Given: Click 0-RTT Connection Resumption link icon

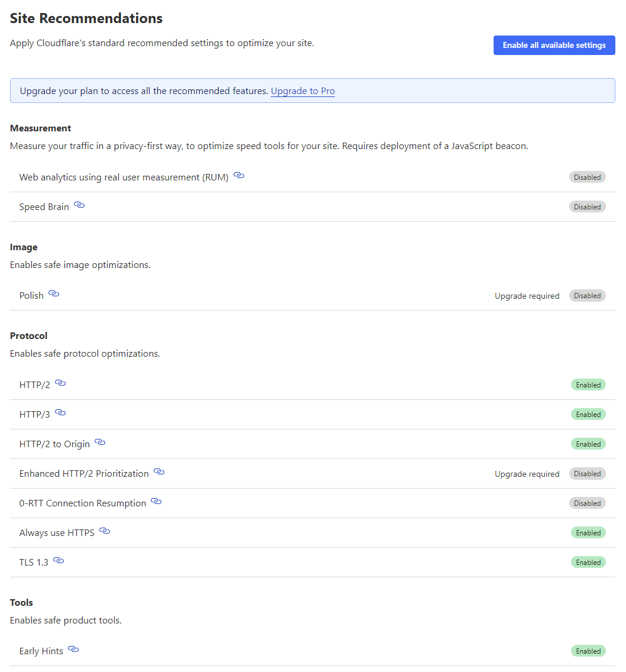Looking at the screenshot, I should click(x=156, y=501).
